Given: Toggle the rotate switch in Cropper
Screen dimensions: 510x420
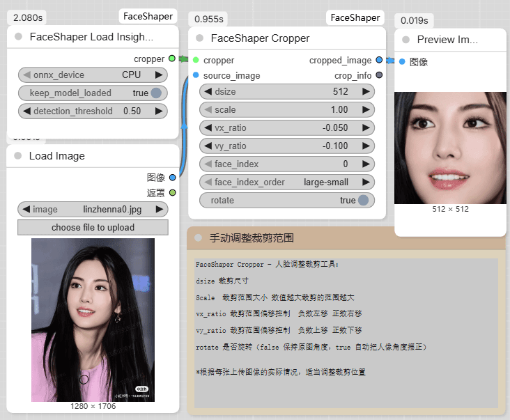Looking at the screenshot, I should 363,201.
